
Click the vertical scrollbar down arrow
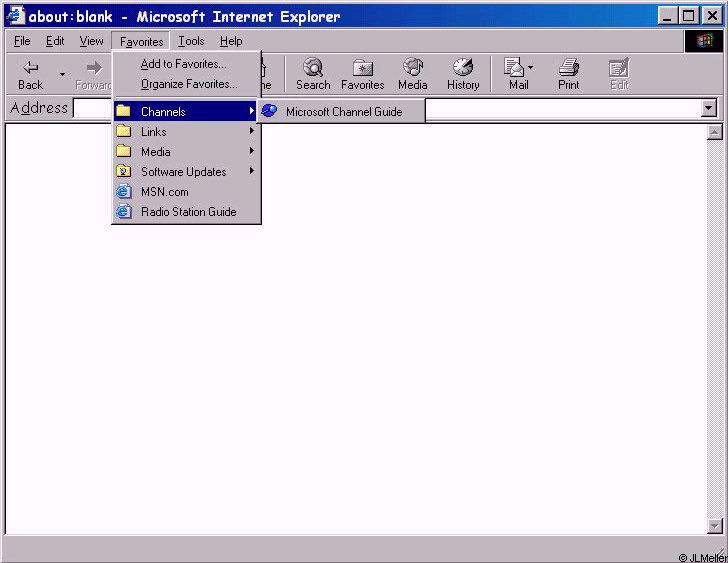coord(715,526)
